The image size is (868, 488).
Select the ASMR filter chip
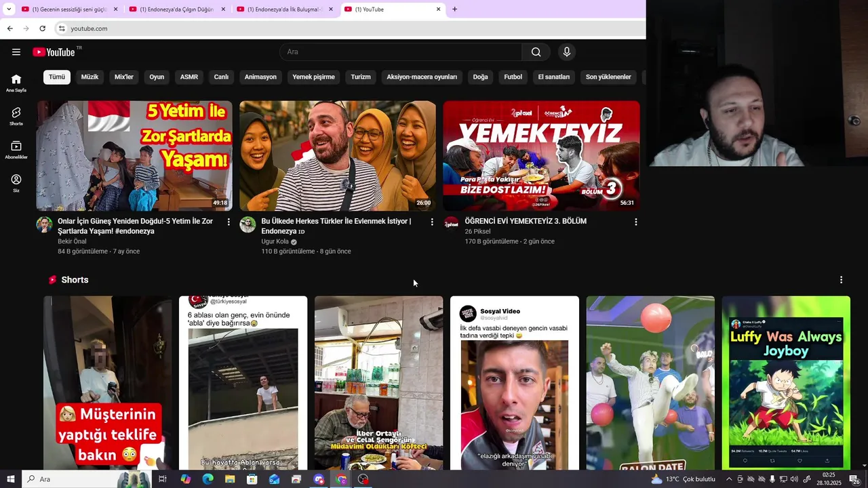tap(189, 77)
